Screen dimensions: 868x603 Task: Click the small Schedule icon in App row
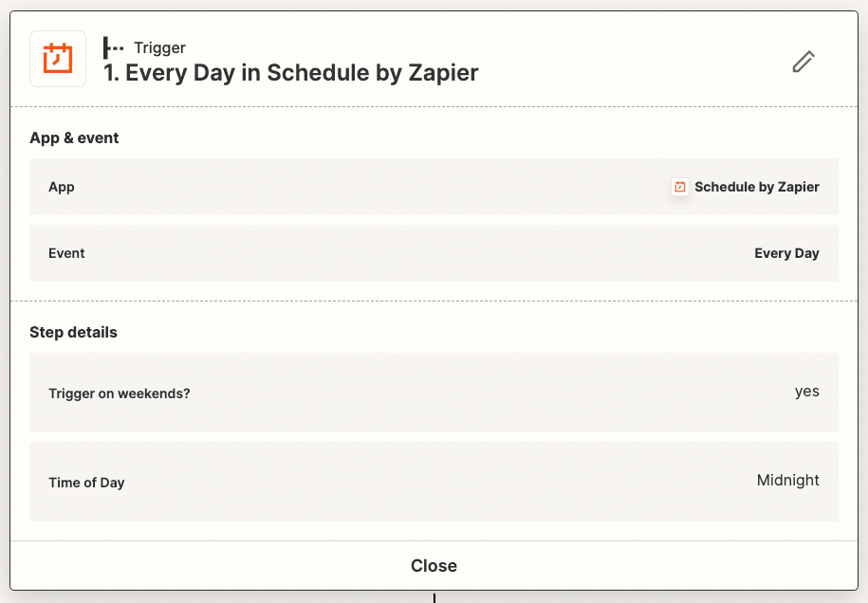coord(680,187)
